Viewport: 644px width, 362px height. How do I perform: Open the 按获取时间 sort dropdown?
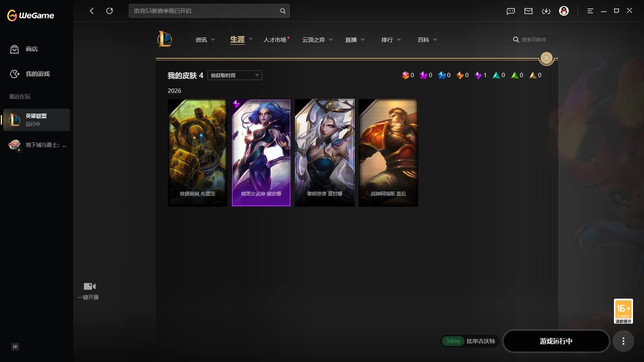click(x=235, y=75)
